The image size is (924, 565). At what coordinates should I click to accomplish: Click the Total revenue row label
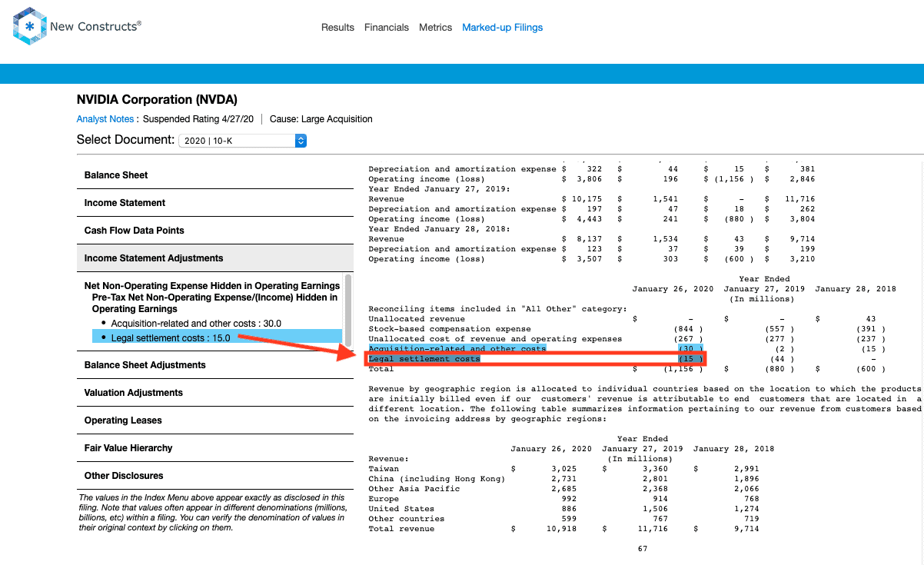coord(401,529)
